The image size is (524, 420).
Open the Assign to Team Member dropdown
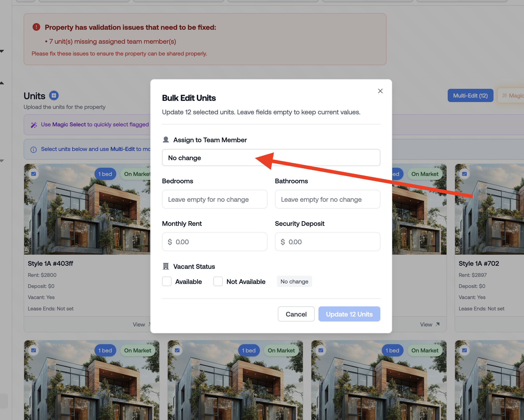(x=271, y=158)
